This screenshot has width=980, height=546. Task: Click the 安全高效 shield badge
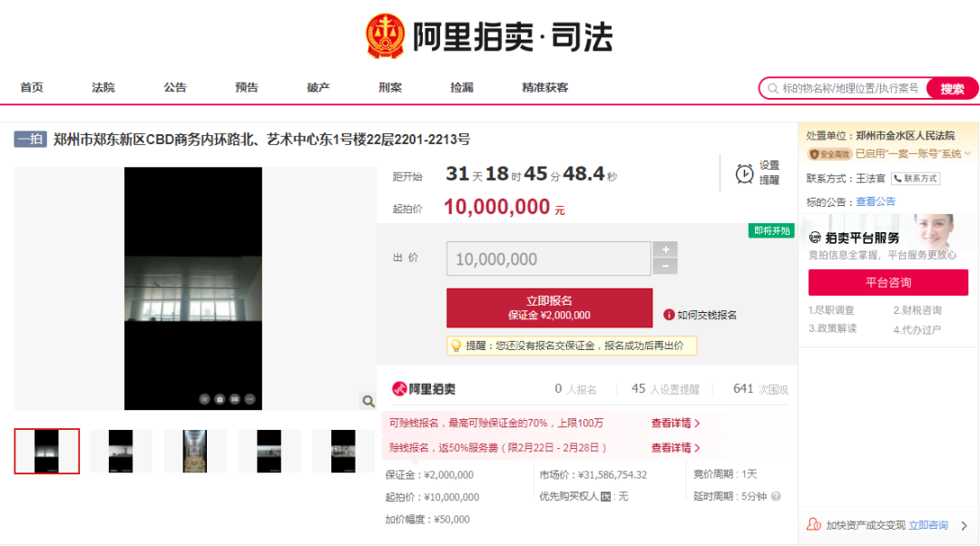pyautogui.click(x=829, y=154)
